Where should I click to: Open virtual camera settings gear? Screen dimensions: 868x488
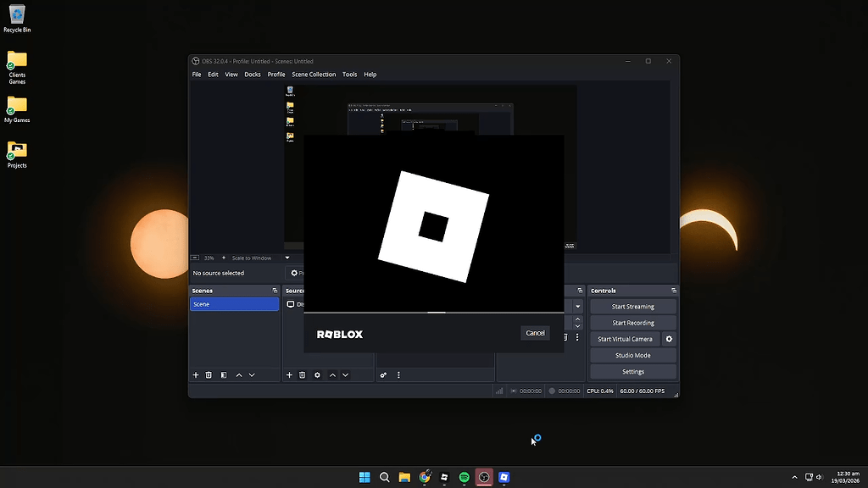[x=669, y=339]
